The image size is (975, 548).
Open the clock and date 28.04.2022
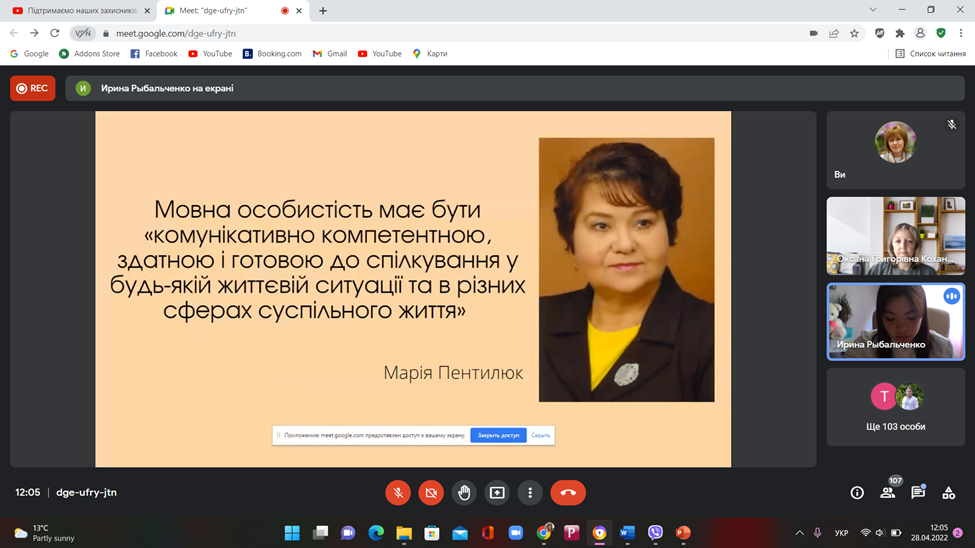click(930, 533)
